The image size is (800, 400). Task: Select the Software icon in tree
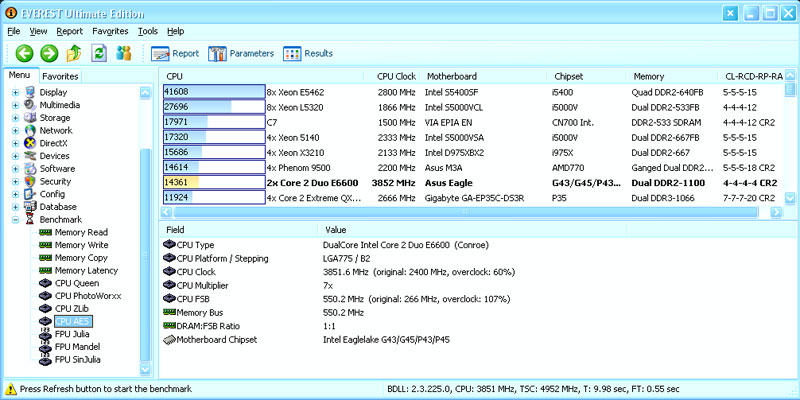(x=30, y=169)
